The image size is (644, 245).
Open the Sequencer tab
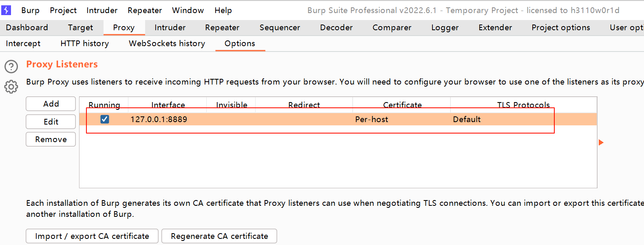(x=280, y=27)
